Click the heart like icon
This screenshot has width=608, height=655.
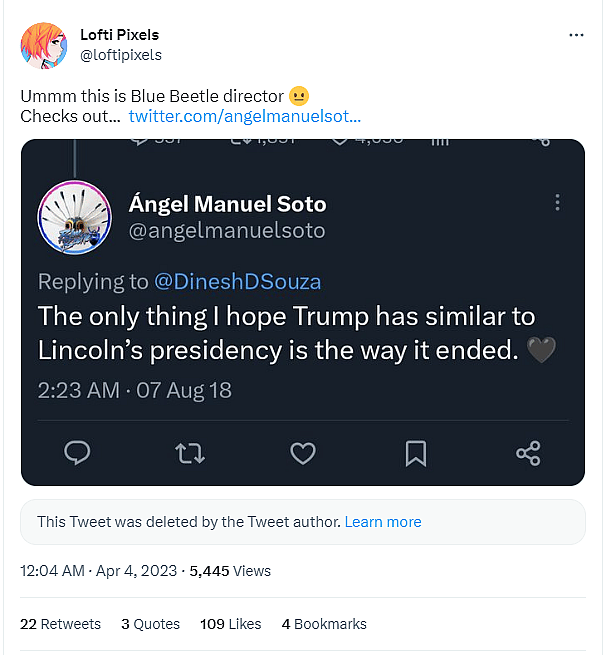click(303, 453)
